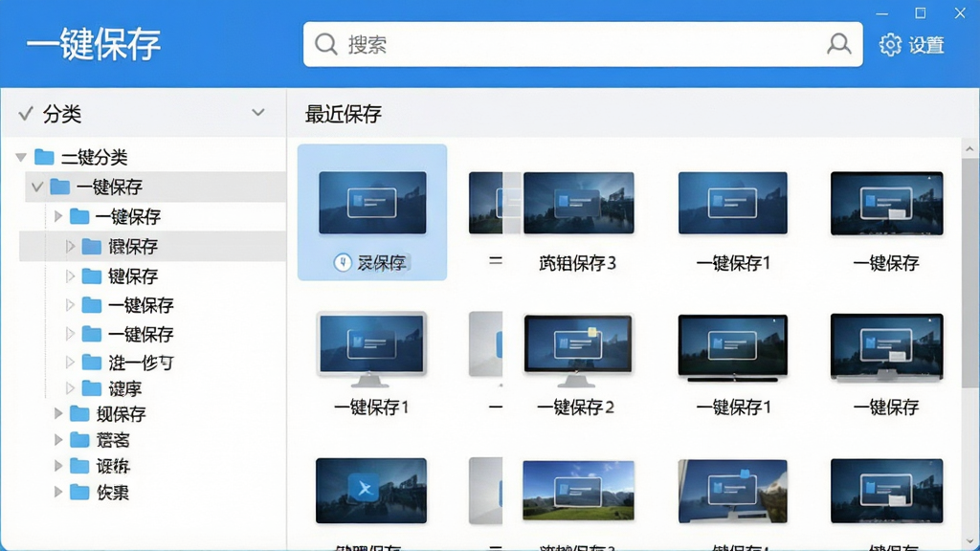Click folder icon of second-to-last tree folder
The height and width of the screenshot is (551, 980).
point(79,466)
